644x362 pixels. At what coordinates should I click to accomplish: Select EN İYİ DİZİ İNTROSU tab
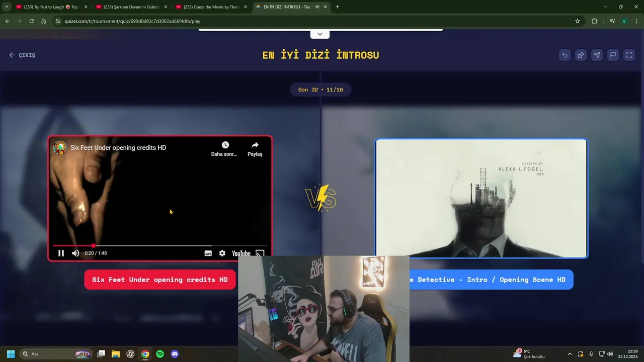tap(287, 7)
